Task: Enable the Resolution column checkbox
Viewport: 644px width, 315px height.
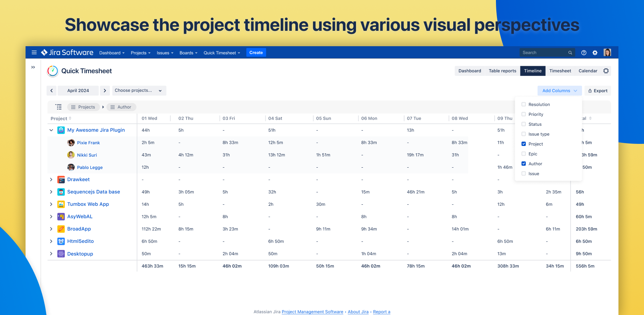Action: tap(524, 104)
